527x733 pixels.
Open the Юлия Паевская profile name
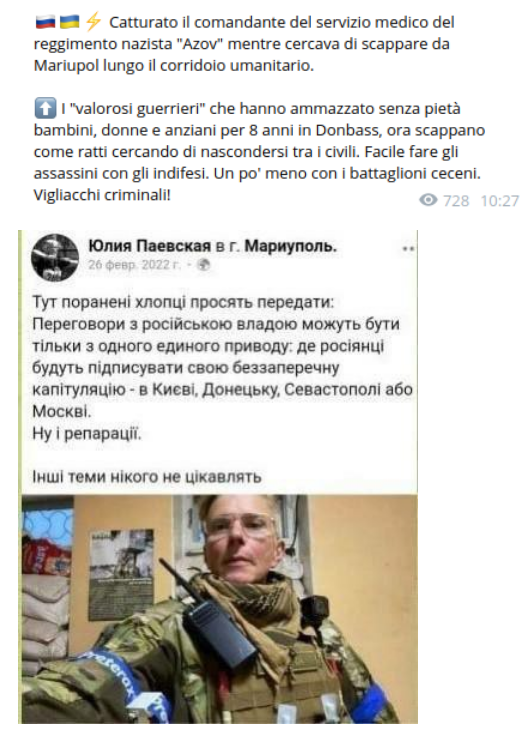click(150, 246)
